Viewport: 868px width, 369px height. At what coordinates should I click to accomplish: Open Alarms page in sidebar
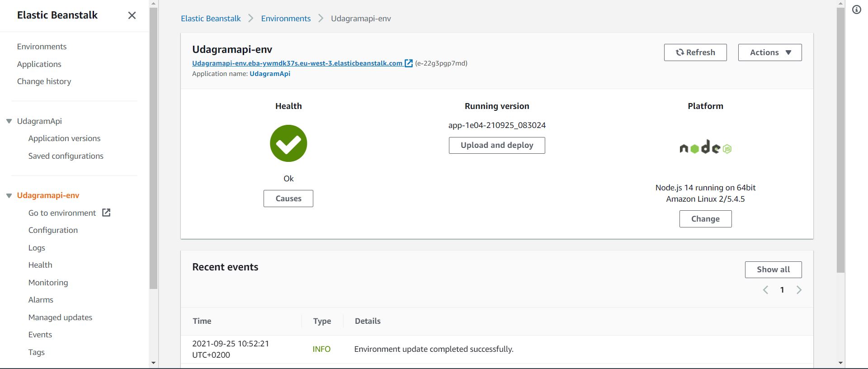point(41,300)
